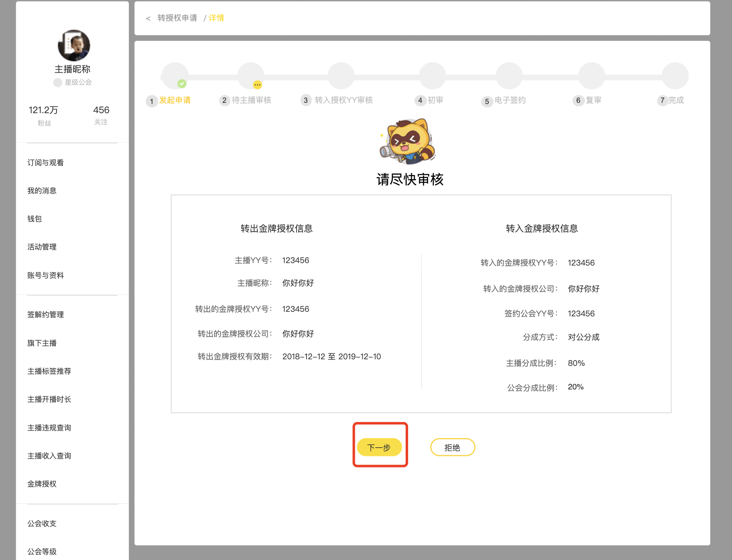Click the 转入金牌授权信息 heading
Viewport: 732px width, 560px height.
pos(542,228)
